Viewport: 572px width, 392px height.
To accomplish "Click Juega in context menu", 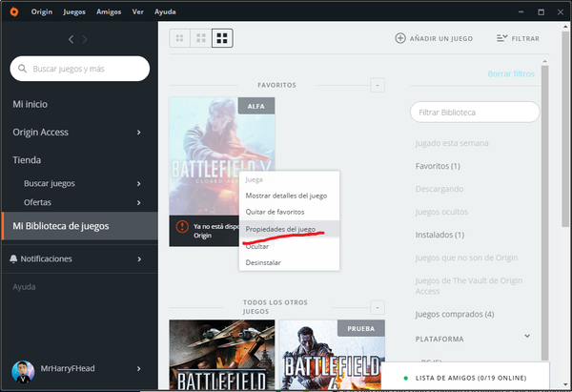I will pyautogui.click(x=289, y=179).
